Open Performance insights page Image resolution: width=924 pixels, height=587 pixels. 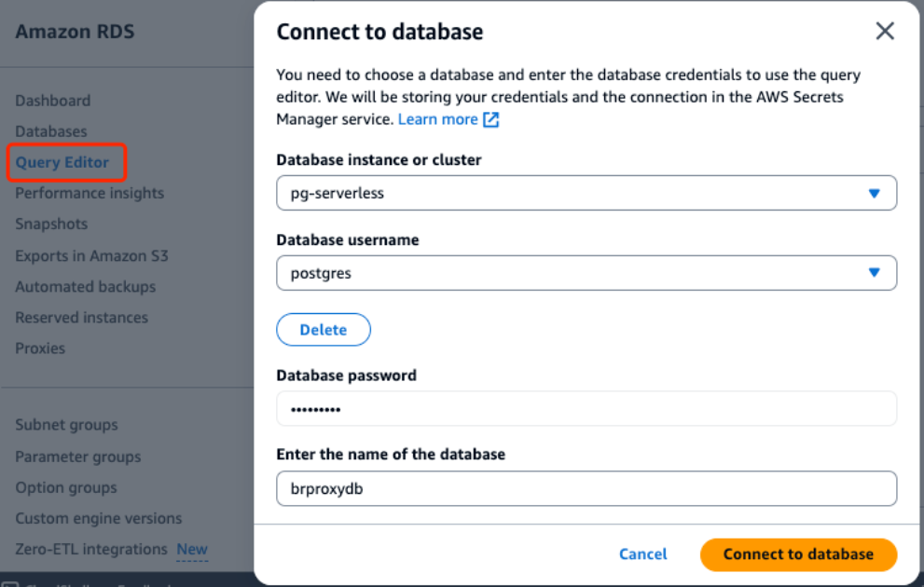[90, 193]
